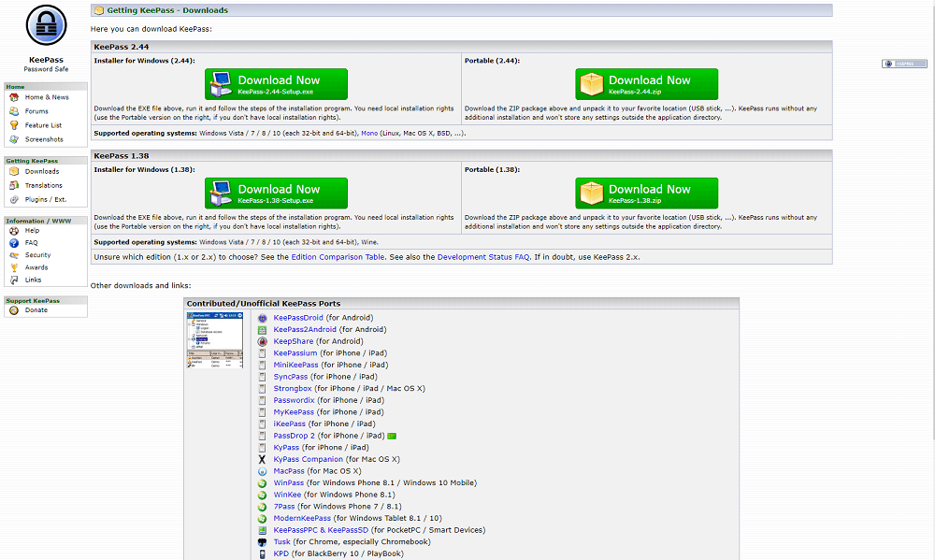Click the KPD BlackBerry phone icon
Image resolution: width=935 pixels, height=560 pixels.
tap(262, 554)
